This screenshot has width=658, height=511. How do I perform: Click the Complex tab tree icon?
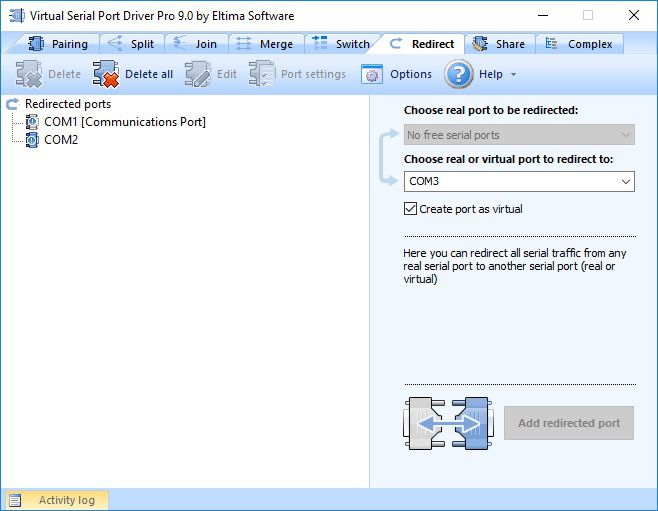[x=551, y=44]
